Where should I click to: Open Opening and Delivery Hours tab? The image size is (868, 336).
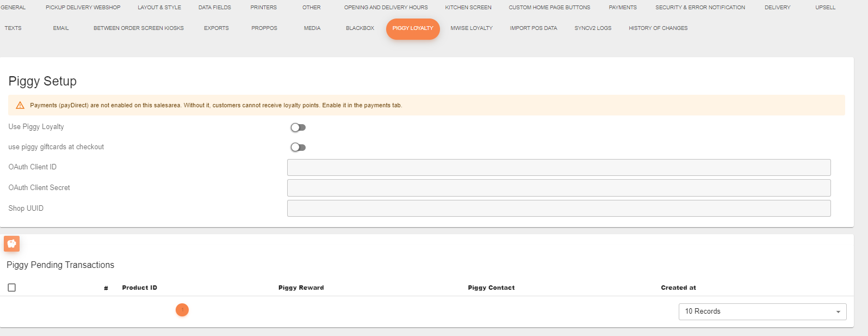tap(386, 8)
